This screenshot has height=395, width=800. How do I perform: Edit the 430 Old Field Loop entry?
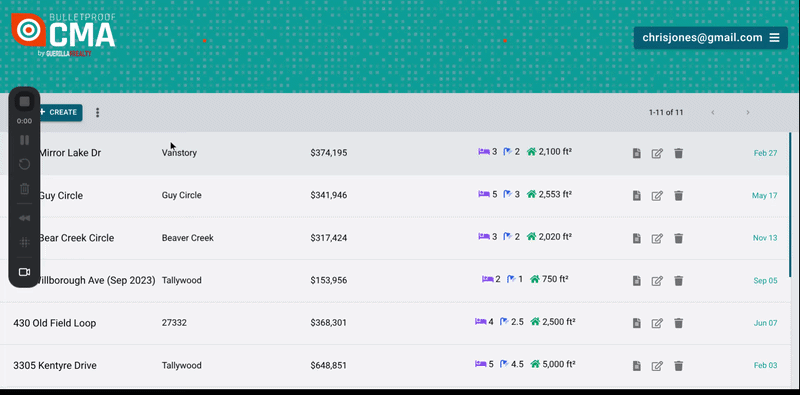[657, 323]
